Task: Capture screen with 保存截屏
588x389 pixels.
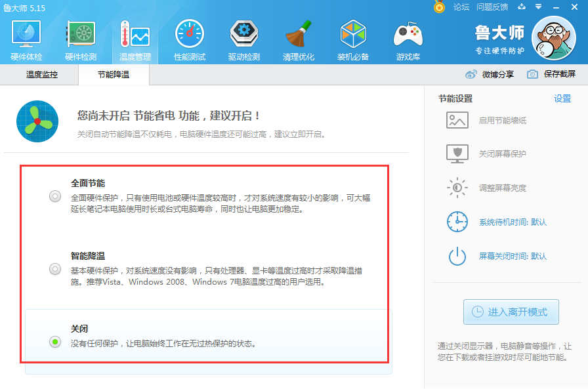Action: 559,74
